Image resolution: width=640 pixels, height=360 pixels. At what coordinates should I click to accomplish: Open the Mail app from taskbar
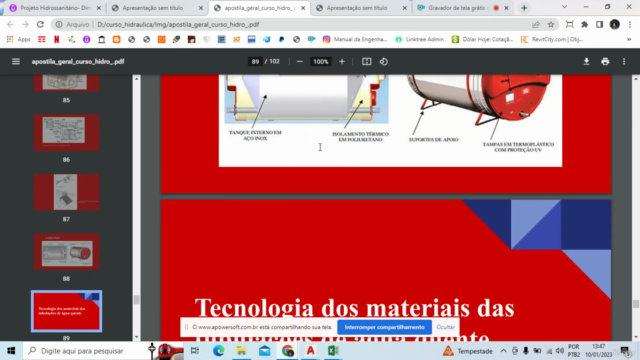[264, 351]
